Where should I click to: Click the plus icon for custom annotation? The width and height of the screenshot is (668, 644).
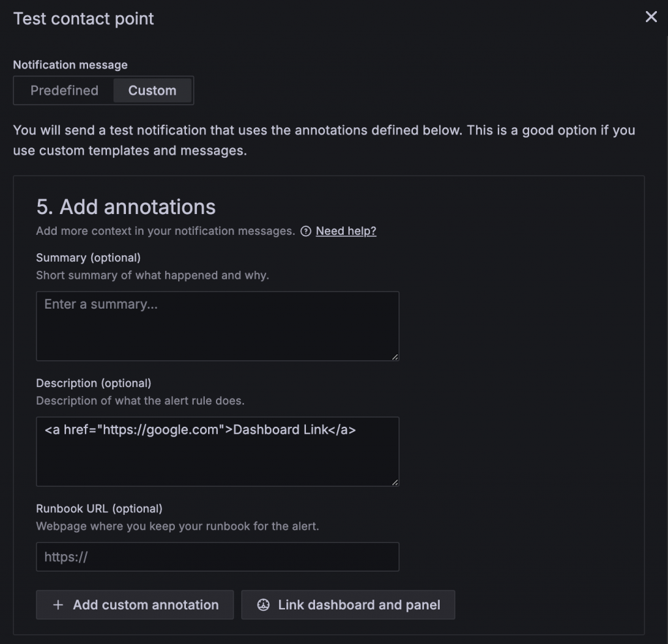(x=58, y=605)
